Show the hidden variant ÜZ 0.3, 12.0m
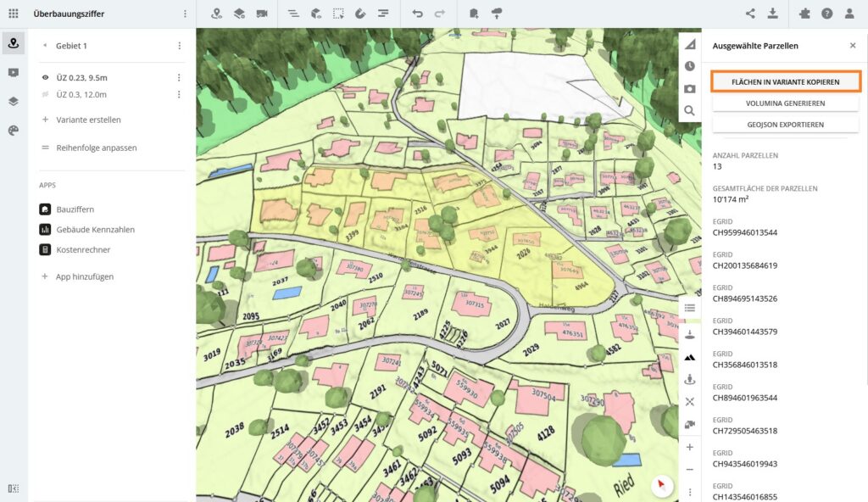 (x=46, y=95)
